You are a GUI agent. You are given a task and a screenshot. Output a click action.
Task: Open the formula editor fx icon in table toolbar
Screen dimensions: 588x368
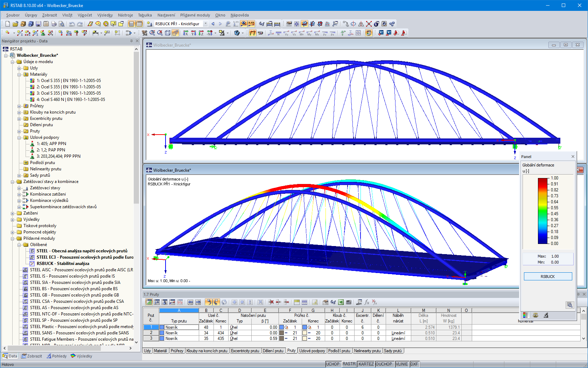(367, 302)
